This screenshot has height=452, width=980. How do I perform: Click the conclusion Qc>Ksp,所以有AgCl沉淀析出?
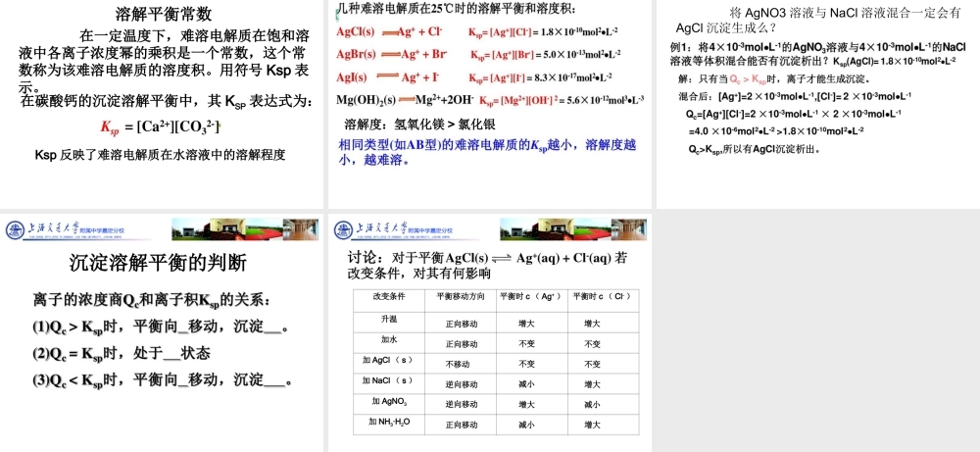(x=755, y=149)
